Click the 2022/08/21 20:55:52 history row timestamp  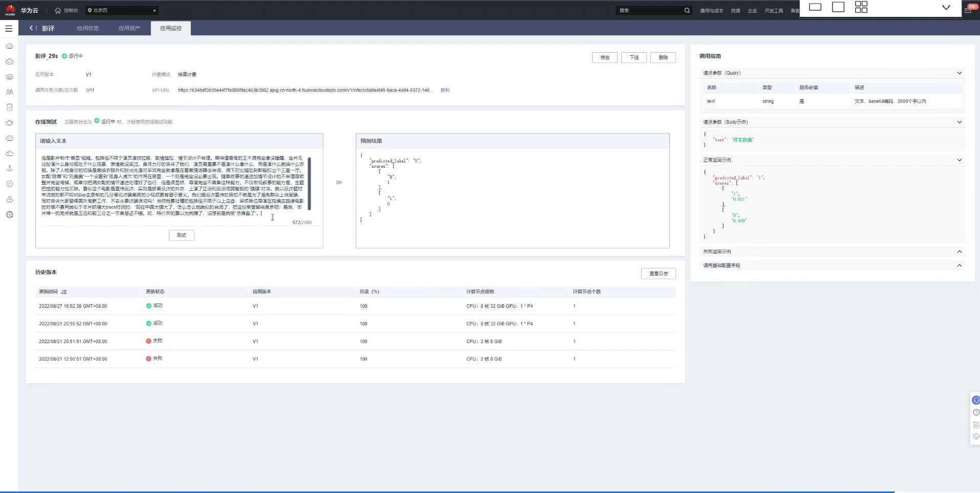[x=73, y=324]
